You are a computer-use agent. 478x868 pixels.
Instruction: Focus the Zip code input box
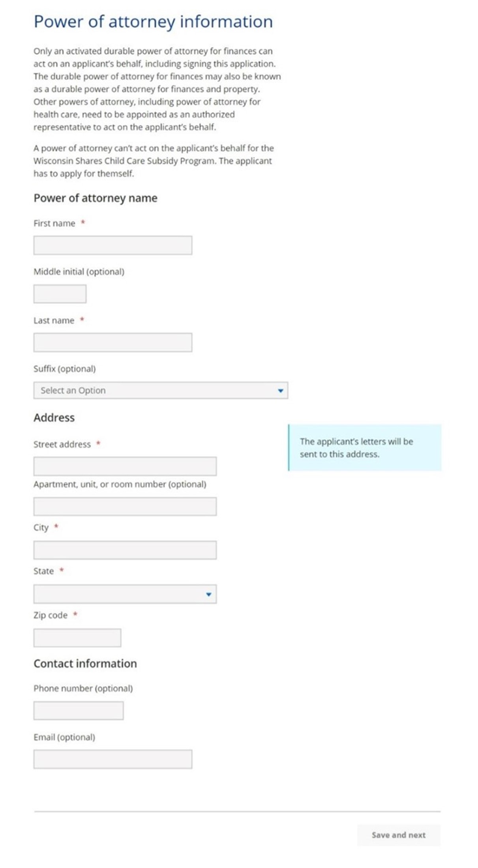(x=77, y=638)
